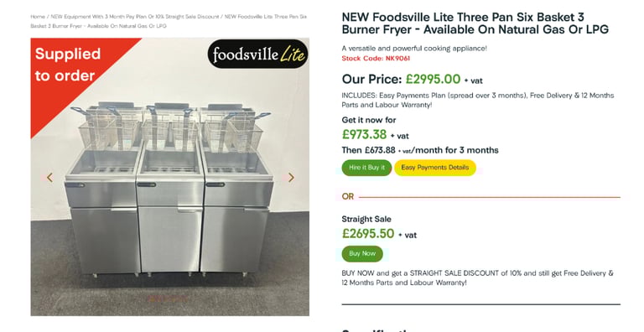The image size is (644, 332).
Task: Click the straight sale discount description text
Action: coord(477,278)
